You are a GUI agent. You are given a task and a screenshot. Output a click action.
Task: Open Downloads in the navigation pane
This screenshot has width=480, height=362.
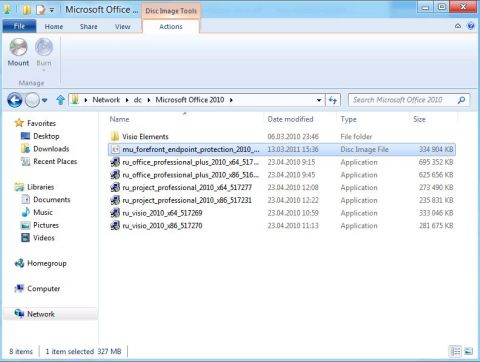(x=51, y=149)
